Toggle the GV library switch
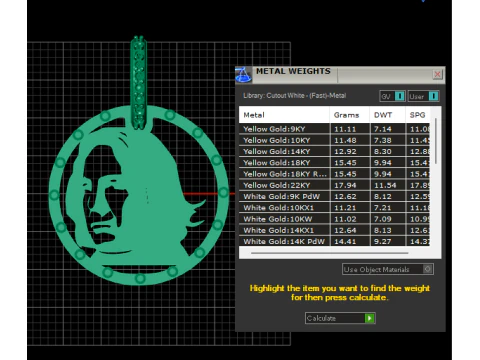 [x=392, y=96]
